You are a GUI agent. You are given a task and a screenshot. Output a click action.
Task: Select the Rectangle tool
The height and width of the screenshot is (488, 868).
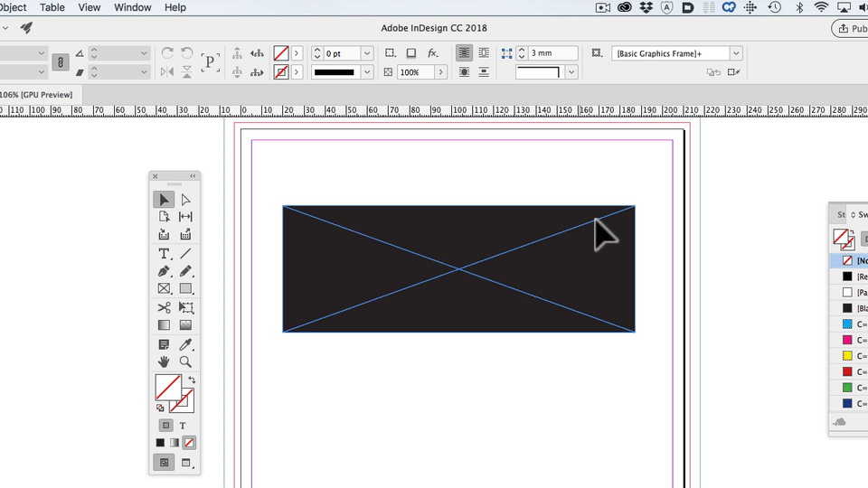tap(185, 289)
